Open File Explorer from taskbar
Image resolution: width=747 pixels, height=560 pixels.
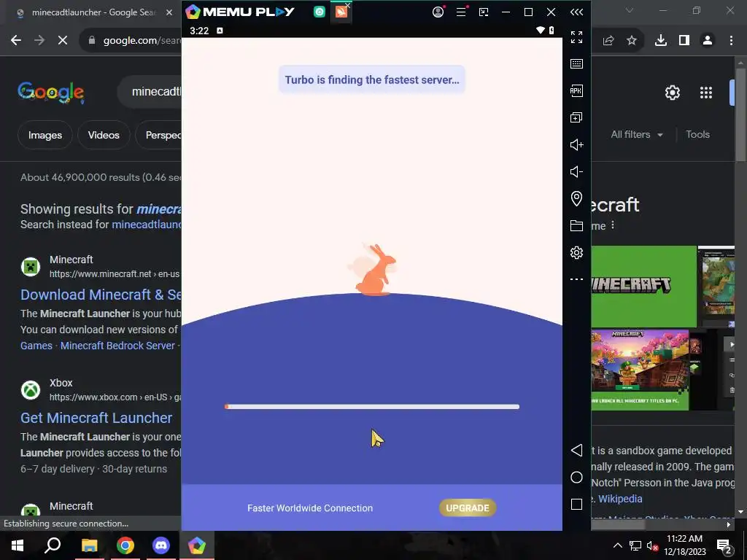pyautogui.click(x=89, y=545)
